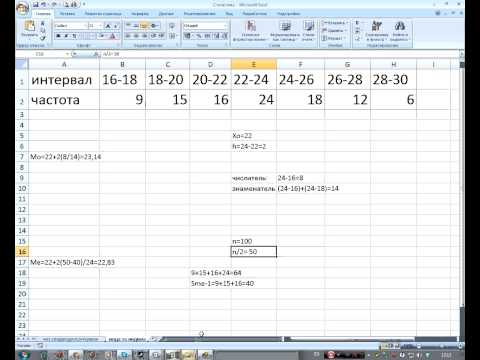Viewport: 480px width, 360px height.
Task: Switch to the Данные ribbon tab
Action: (166, 14)
